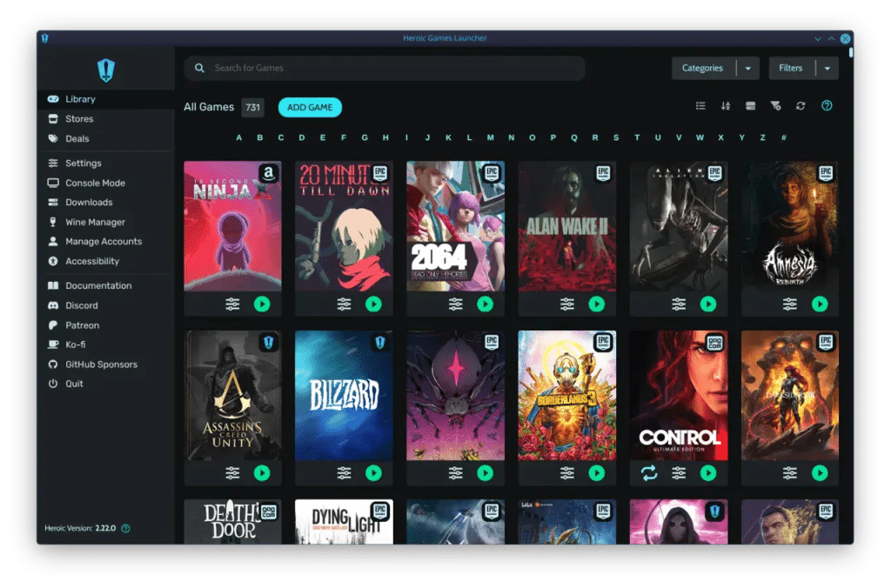The width and height of the screenshot is (891, 588).
Task: Play Borderlands 3
Action: [x=596, y=472]
